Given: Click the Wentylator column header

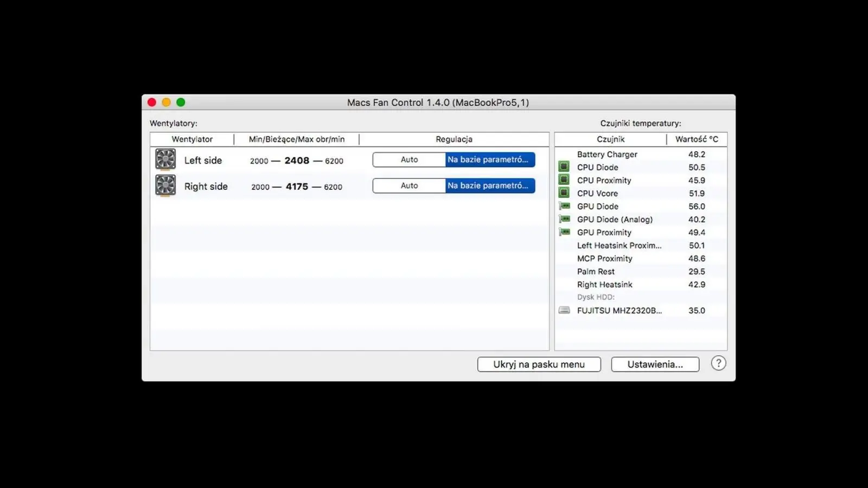Looking at the screenshot, I should (192, 139).
